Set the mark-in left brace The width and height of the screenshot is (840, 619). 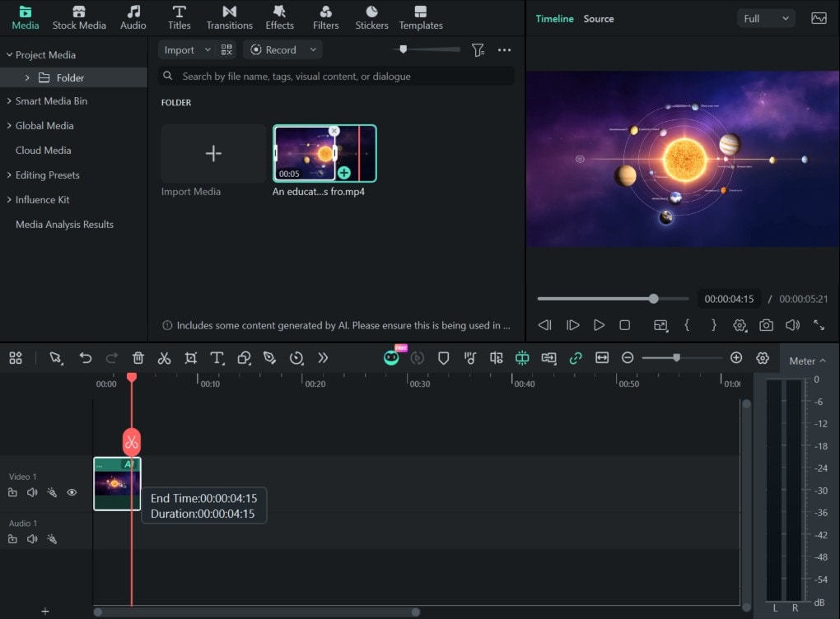click(x=687, y=325)
